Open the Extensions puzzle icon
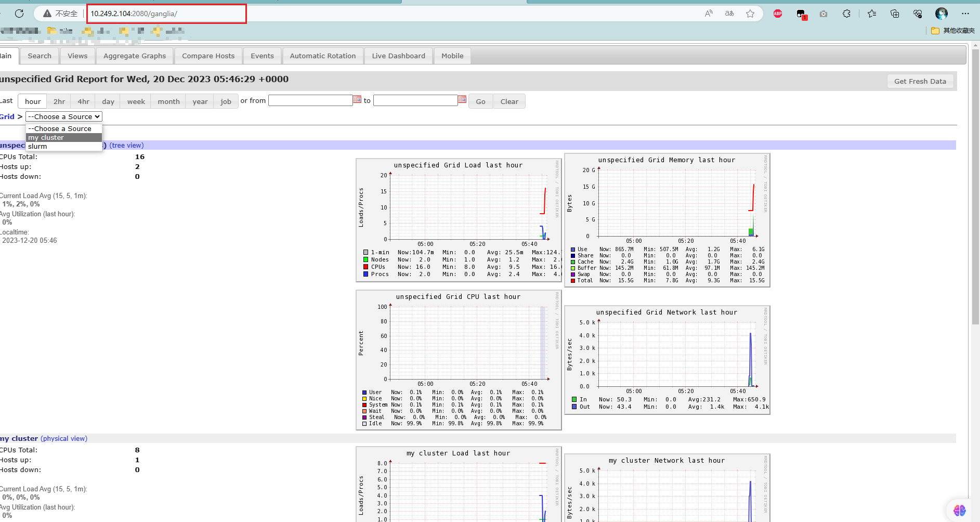The width and height of the screenshot is (980, 522). coord(847,14)
